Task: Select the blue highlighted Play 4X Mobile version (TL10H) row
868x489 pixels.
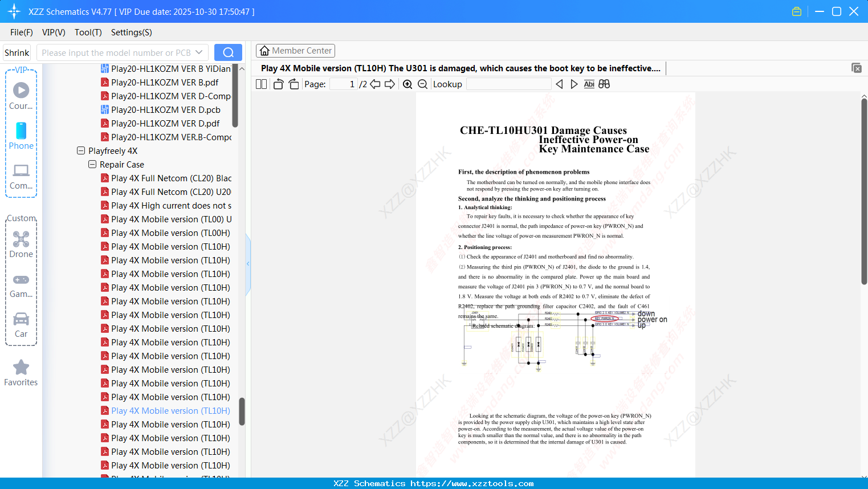Action: pos(165,410)
